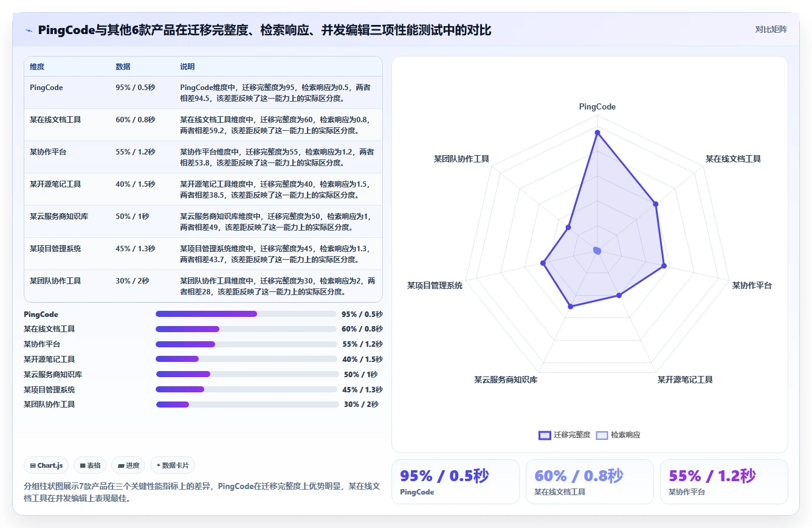Select the Chart.js chip
This screenshot has width=812, height=528.
pos(47,465)
